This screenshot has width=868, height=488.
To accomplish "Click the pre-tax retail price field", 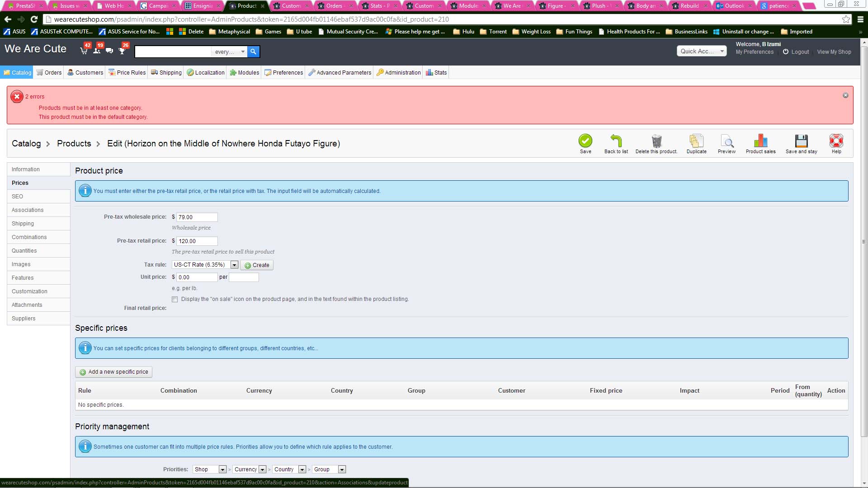I will tap(197, 241).
